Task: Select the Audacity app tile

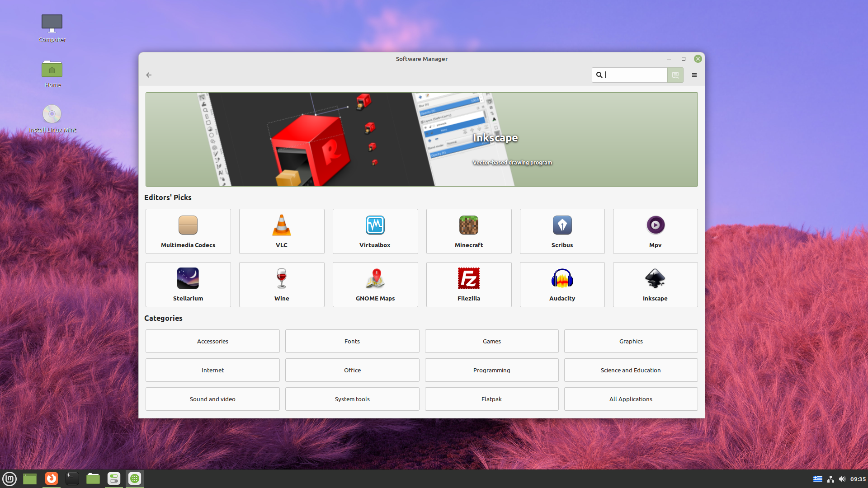Action: pyautogui.click(x=562, y=284)
